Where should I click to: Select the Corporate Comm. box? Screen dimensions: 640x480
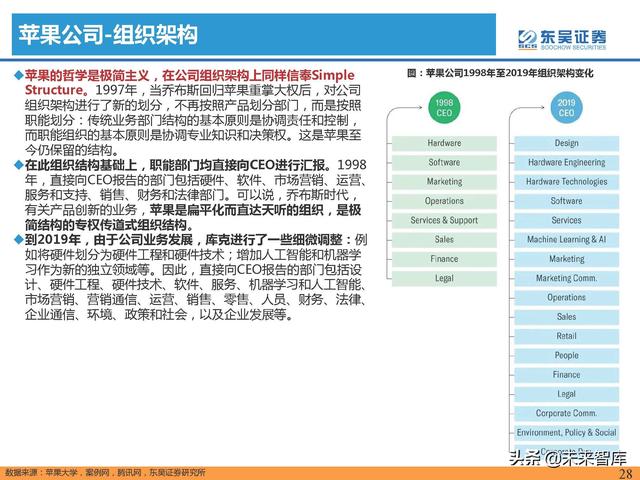click(x=567, y=413)
